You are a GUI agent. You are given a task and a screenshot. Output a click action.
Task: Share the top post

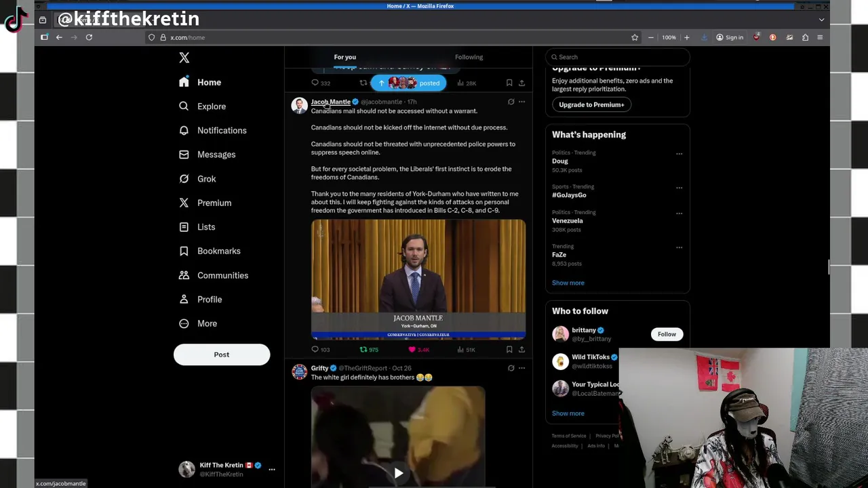[x=521, y=83]
